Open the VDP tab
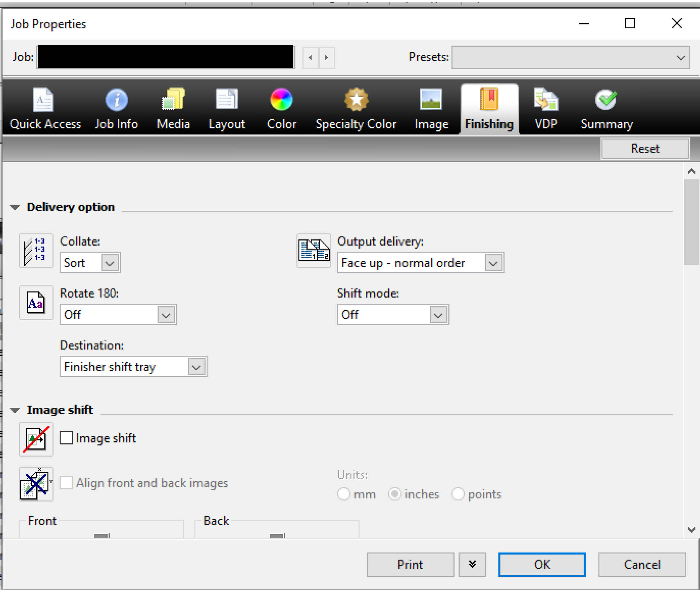 [546, 109]
